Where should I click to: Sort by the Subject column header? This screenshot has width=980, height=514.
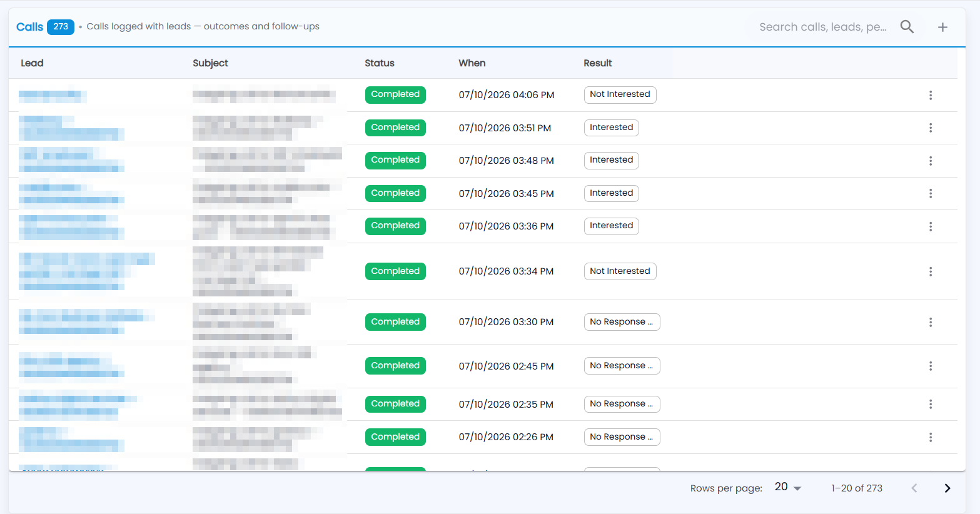point(210,63)
